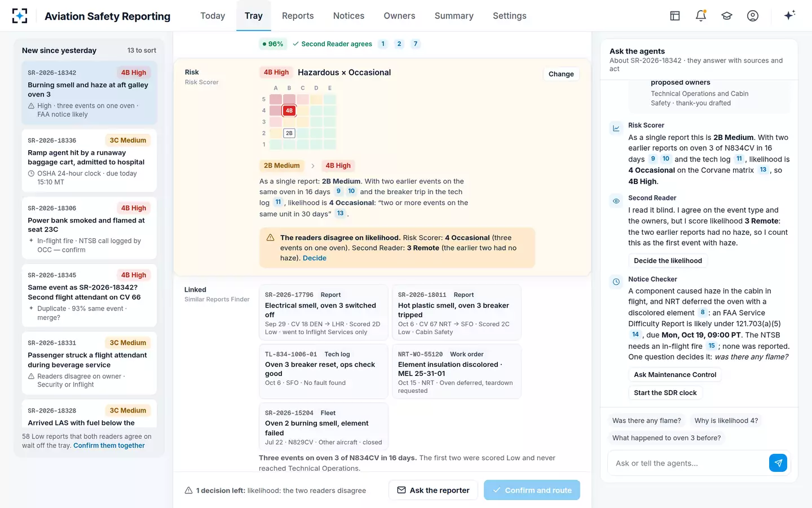Viewport: 812px width, 508px height.
Task: Send the message with the paper-plane button
Action: click(x=778, y=463)
